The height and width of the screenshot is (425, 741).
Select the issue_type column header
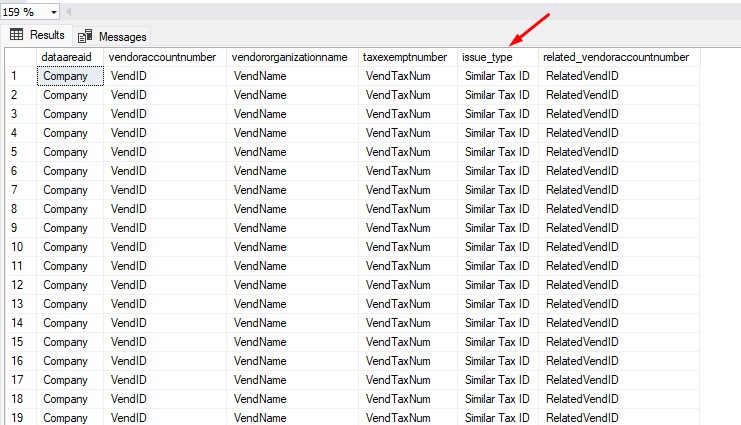click(498, 57)
